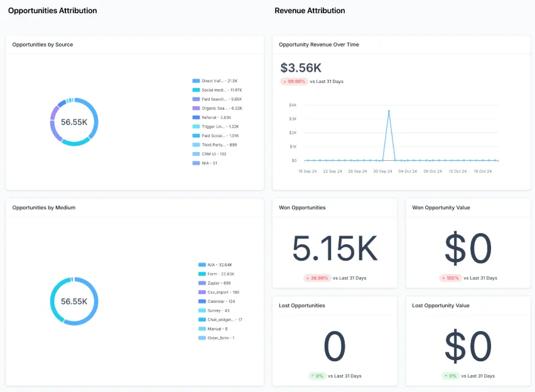The image size is (535, 392).
Task: Click the $0 Lost Opportunity Value figure
Action: 468,346
